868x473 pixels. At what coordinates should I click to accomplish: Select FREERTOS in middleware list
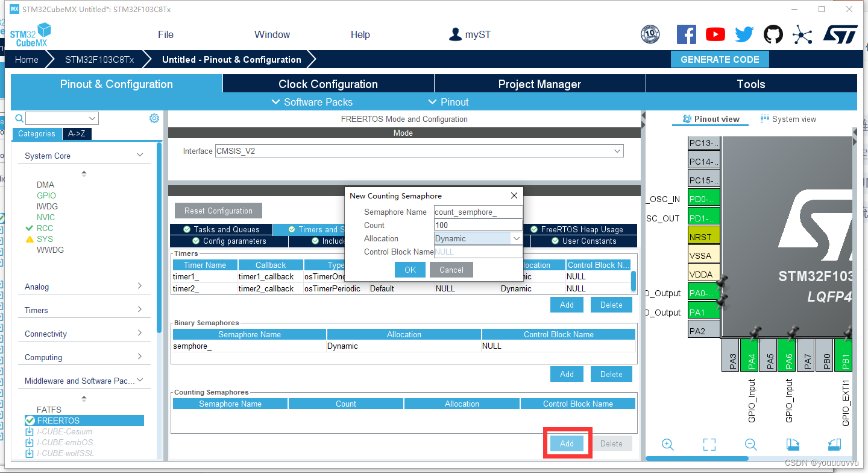[x=84, y=421]
